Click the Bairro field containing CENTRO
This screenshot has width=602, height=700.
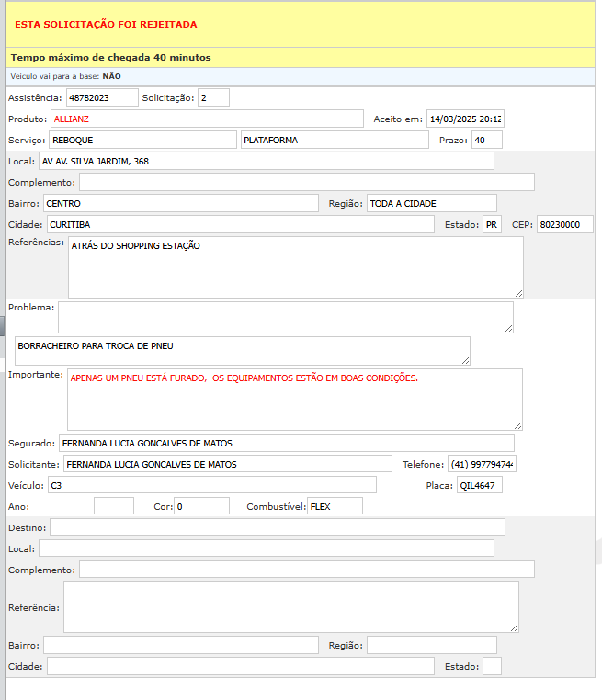(x=180, y=203)
